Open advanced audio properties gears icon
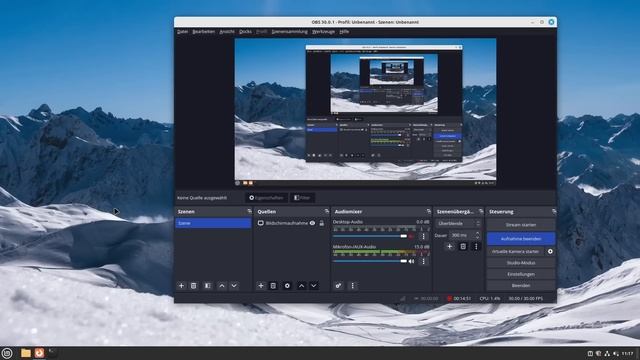The width and height of the screenshot is (640, 360). (338, 286)
